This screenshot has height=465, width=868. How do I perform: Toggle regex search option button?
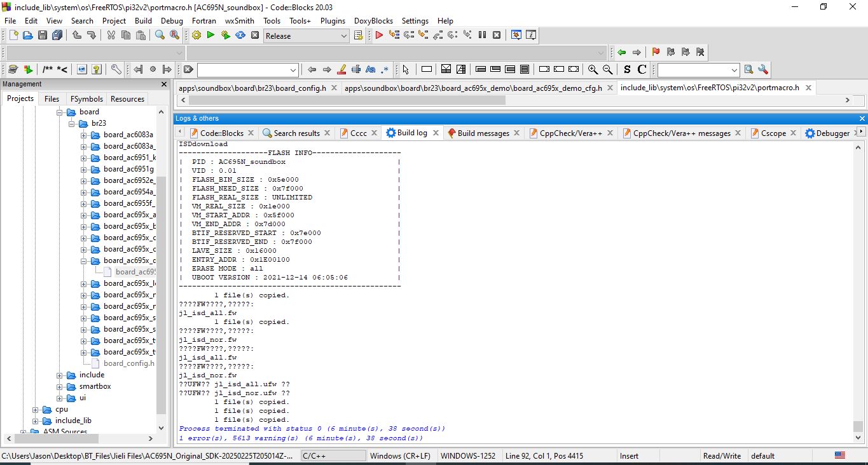pyautogui.click(x=385, y=69)
